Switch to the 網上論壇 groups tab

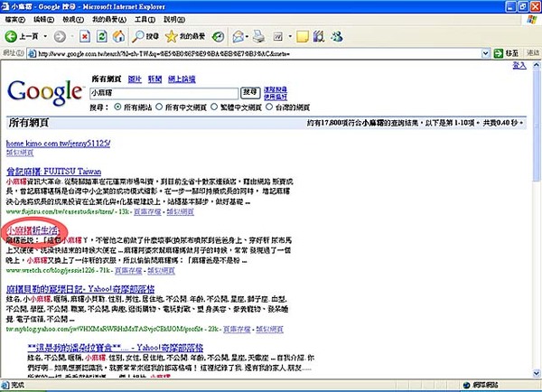click(x=182, y=79)
